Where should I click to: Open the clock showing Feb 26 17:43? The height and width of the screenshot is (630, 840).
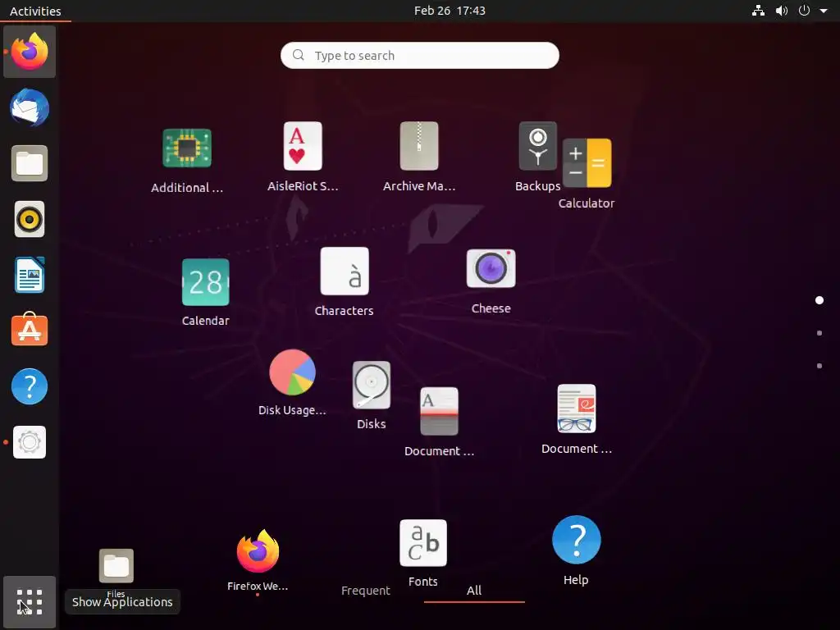pyautogui.click(x=450, y=11)
